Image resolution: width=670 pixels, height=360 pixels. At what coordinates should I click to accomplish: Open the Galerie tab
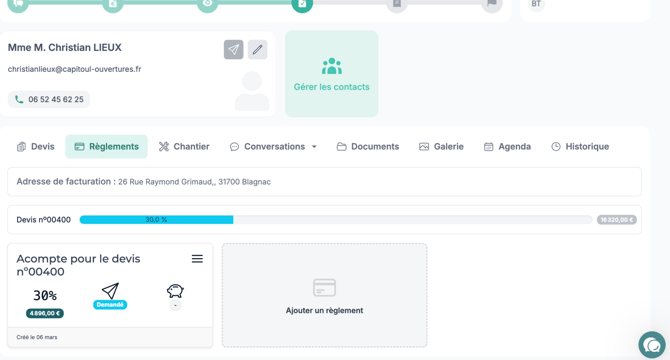tap(441, 146)
